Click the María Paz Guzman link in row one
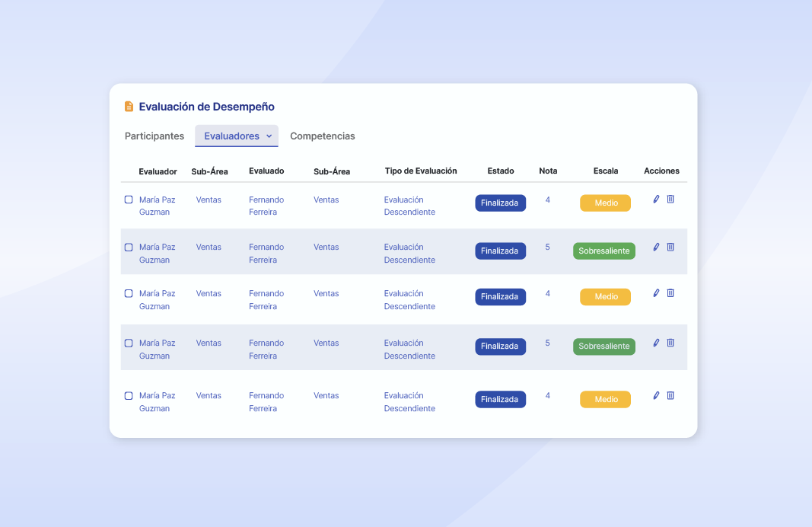The width and height of the screenshot is (812, 527). tap(157, 206)
